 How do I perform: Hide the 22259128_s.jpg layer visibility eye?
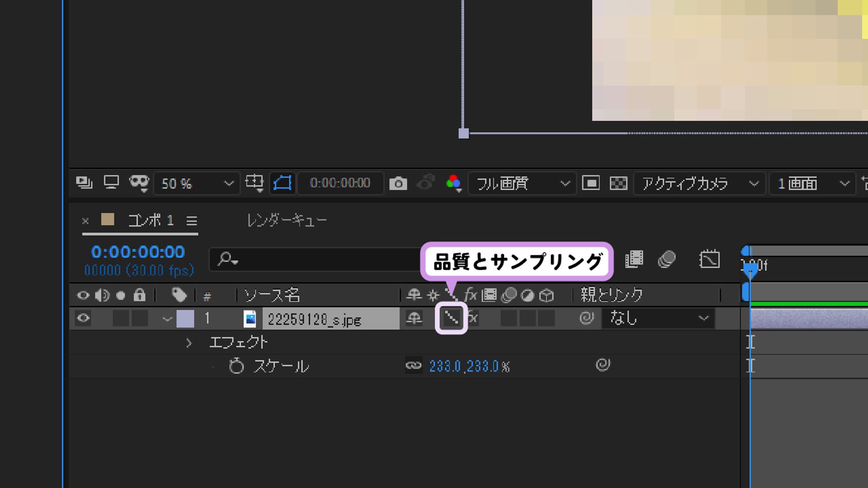(83, 319)
